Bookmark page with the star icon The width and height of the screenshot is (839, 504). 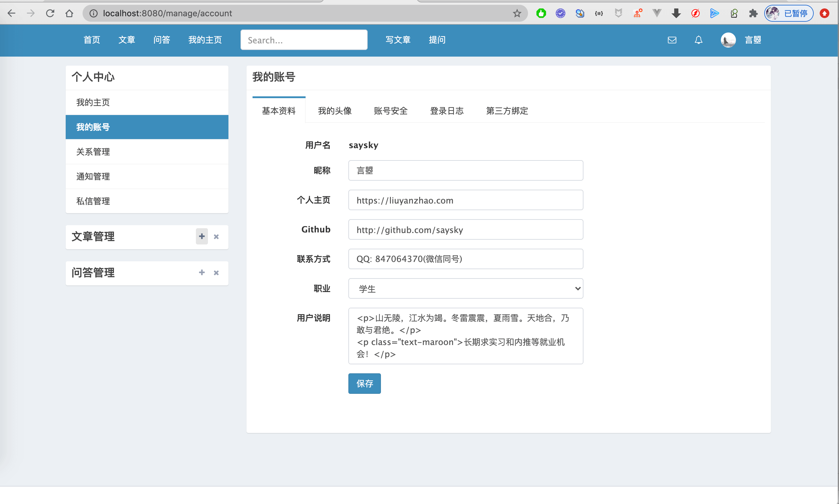pos(517,13)
